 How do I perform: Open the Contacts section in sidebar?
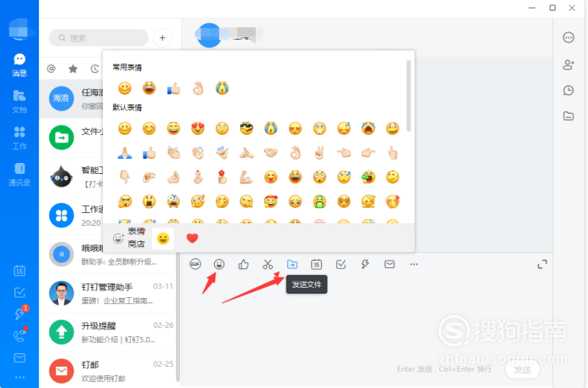(x=20, y=175)
